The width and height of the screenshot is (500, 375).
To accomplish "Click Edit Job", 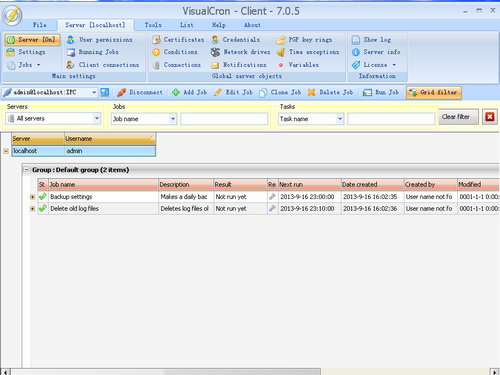I will [233, 92].
